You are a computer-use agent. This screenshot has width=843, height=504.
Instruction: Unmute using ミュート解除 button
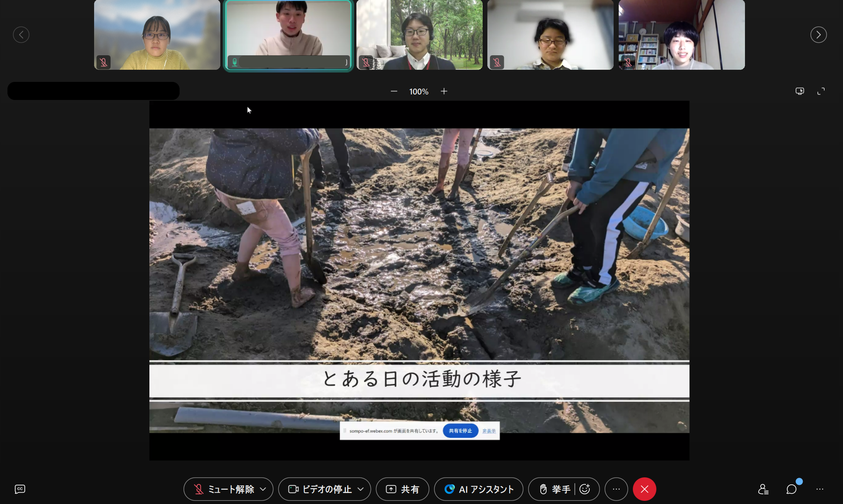225,489
